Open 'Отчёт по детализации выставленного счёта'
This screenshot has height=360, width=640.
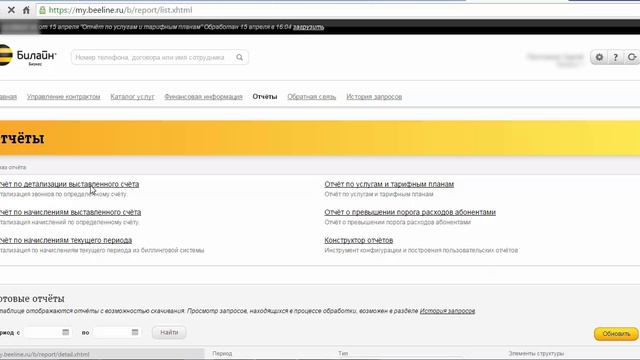[69, 184]
